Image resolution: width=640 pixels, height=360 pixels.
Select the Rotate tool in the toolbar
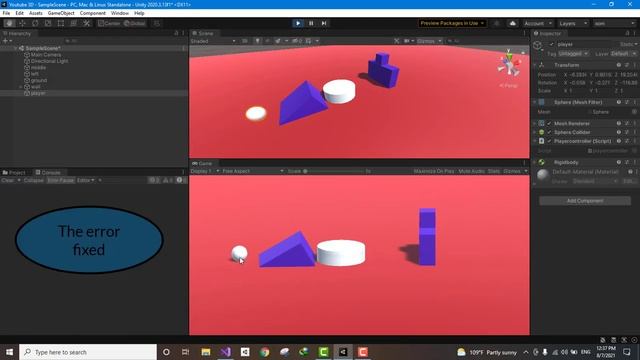pos(35,23)
